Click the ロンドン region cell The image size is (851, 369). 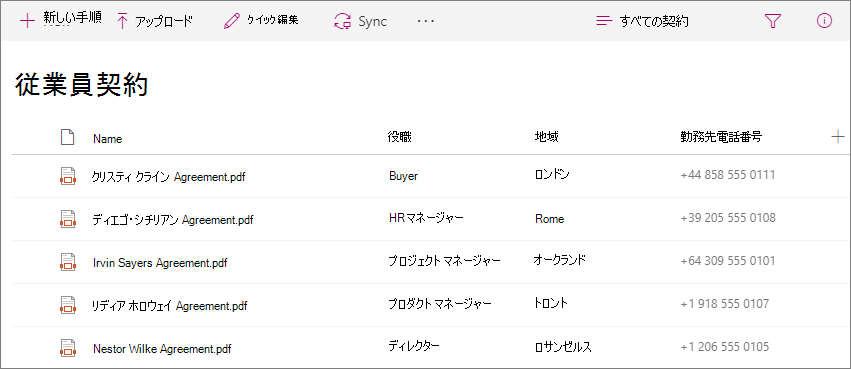click(x=552, y=174)
